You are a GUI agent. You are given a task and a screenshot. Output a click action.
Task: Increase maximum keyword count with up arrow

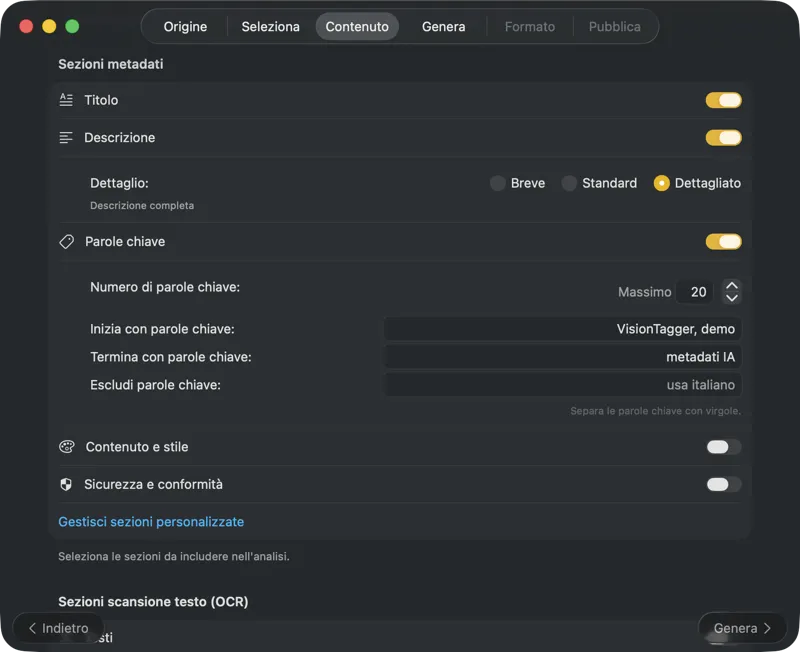coord(732,286)
